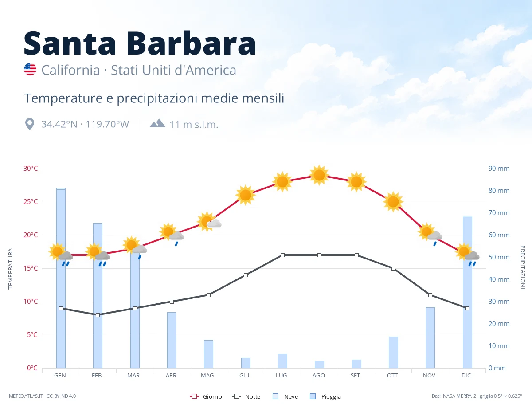Image resolution: width=532 pixels, height=408 pixels.
Task: Click the March night temperature marker
Action: [x=135, y=308]
